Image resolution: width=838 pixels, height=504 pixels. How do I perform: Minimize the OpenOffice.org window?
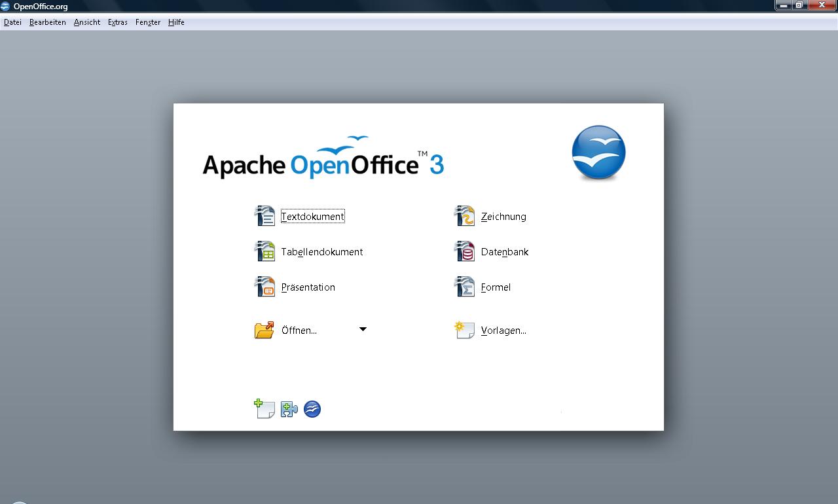(784, 5)
